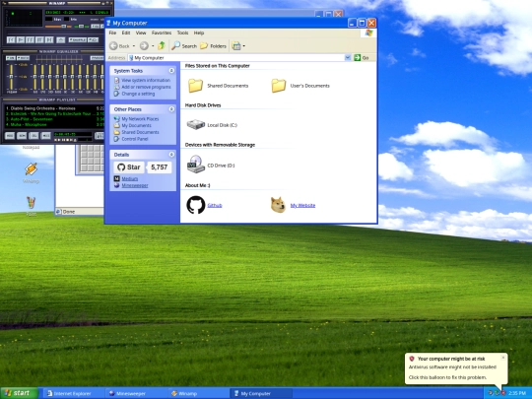
Task: Click the playlist SEL button
Action: click(x=33, y=136)
